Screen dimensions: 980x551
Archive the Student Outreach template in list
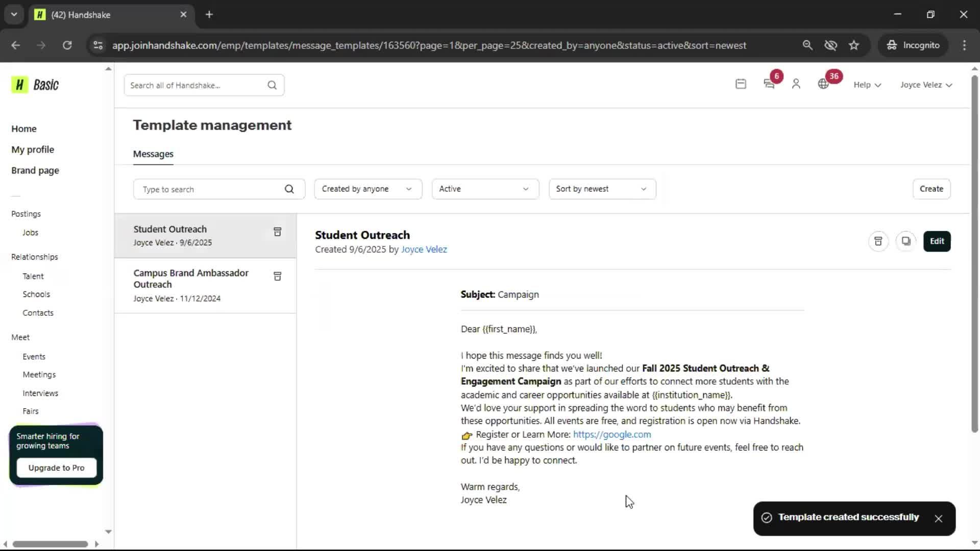(278, 232)
